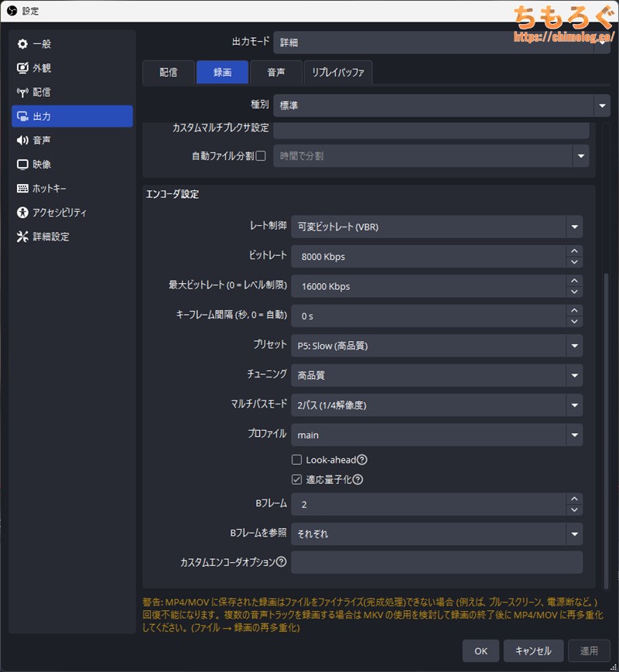The image size is (619, 672).
Task: Click the キャンセル button
Action: pyautogui.click(x=533, y=651)
